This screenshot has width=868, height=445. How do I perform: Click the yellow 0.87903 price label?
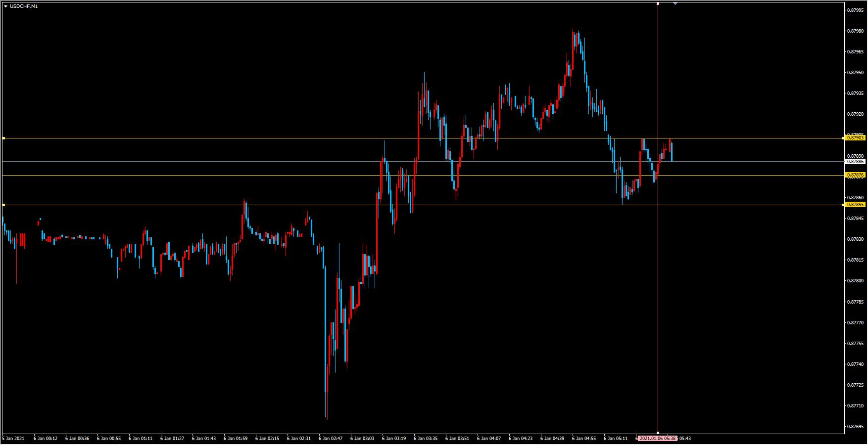(856, 138)
